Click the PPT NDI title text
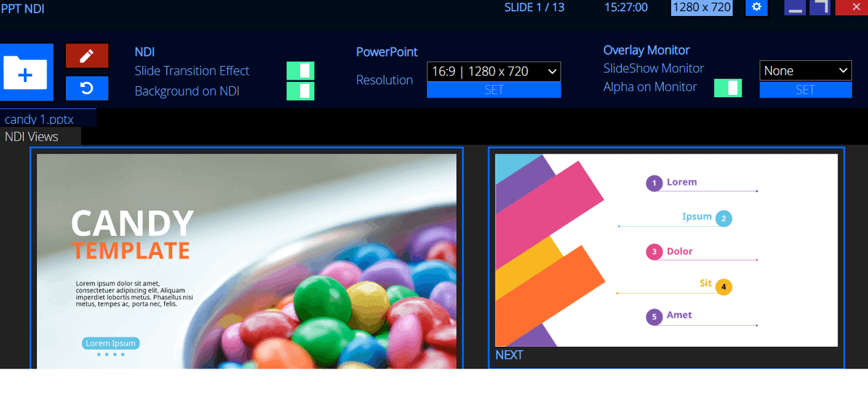868x399 pixels. (22, 7)
